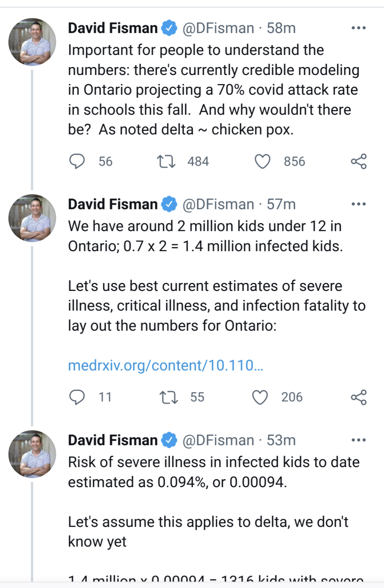
Task: Like the tweet with 856 likes
Action: tap(262, 161)
